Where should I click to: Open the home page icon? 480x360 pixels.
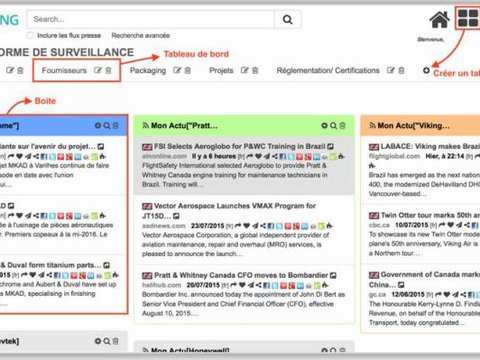(x=439, y=19)
